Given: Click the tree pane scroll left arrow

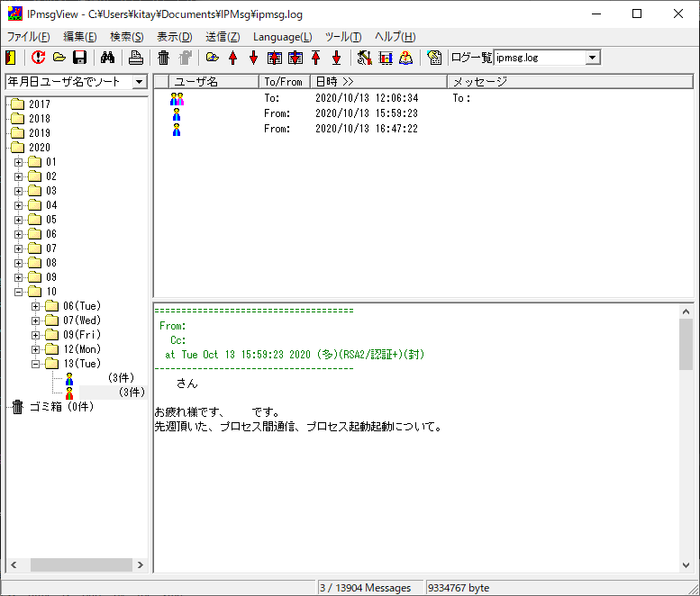Looking at the screenshot, I should 14,564.
